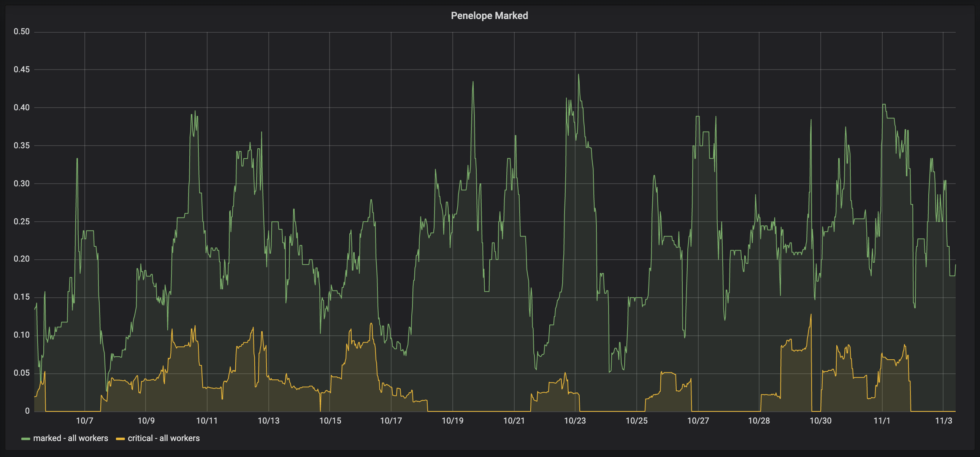Click the tallest yellow critical peak before 10/30
Screen dimensions: 980x457
pyautogui.click(x=811, y=315)
